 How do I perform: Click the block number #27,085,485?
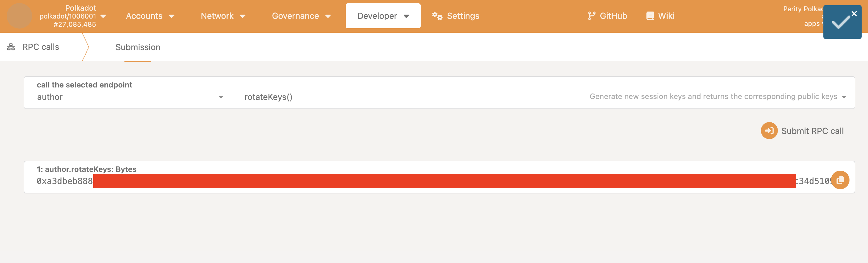coord(74,24)
